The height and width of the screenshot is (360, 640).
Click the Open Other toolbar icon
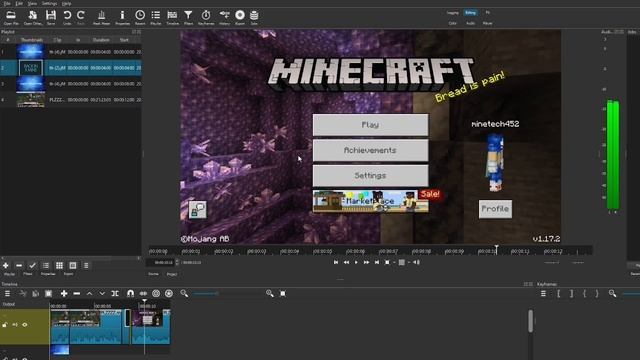click(33, 16)
